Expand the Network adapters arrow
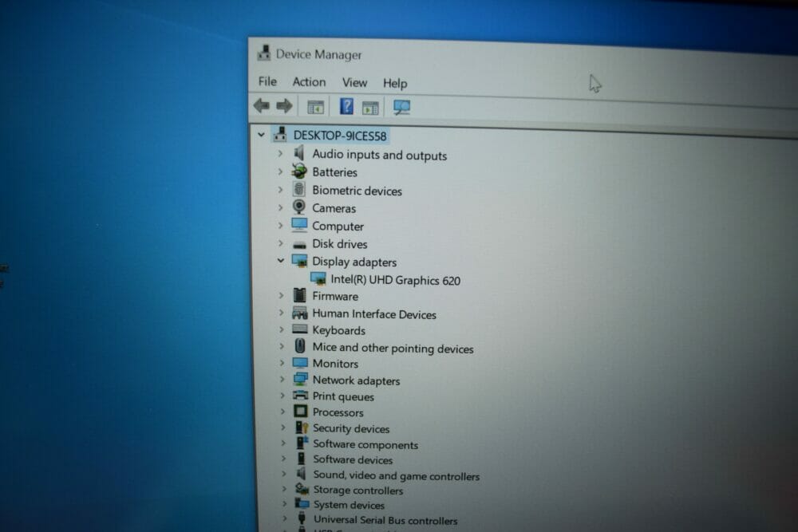 [x=282, y=379]
